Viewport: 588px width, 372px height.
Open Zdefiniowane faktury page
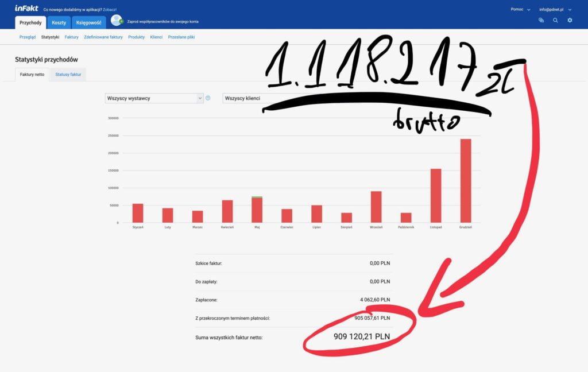click(x=103, y=37)
